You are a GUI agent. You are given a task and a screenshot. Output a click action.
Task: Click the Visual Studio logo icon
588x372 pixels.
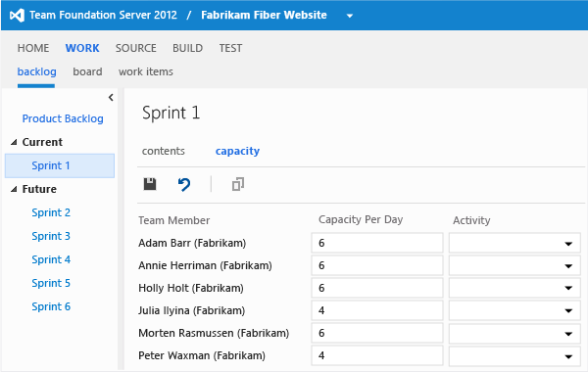click(17, 16)
